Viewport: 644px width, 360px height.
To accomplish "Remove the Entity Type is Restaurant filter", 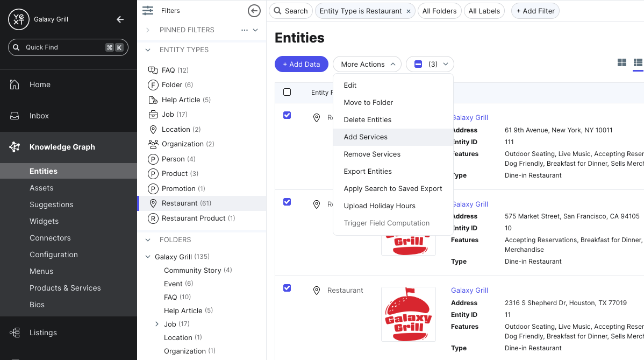I will point(409,11).
